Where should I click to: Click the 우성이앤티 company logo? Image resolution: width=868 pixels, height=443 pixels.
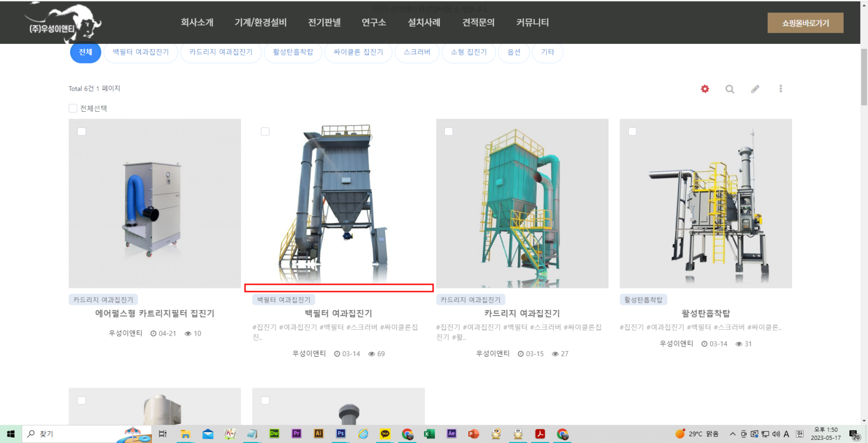[64, 23]
